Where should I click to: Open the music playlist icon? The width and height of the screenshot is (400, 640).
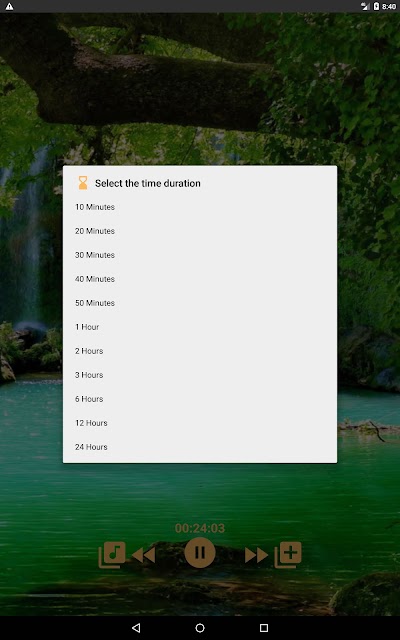(112, 554)
